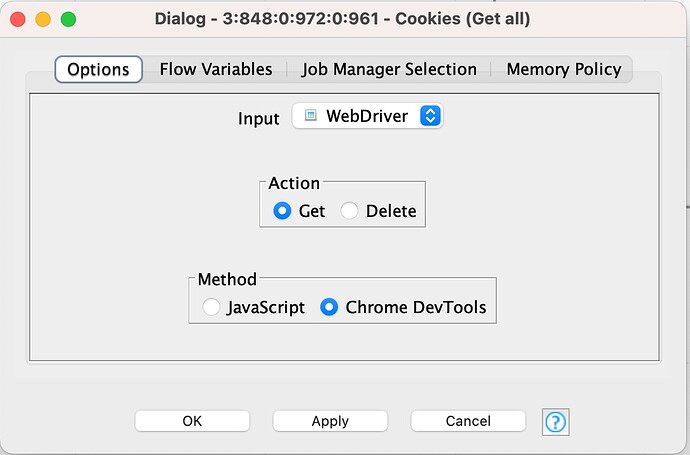
Task: Click the blue up-down chevron of the Input selector
Action: [430, 116]
